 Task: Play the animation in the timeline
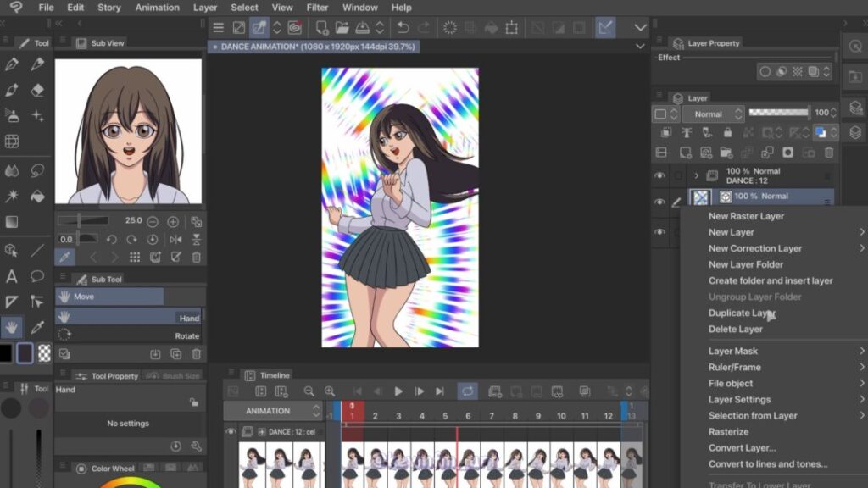(x=398, y=391)
